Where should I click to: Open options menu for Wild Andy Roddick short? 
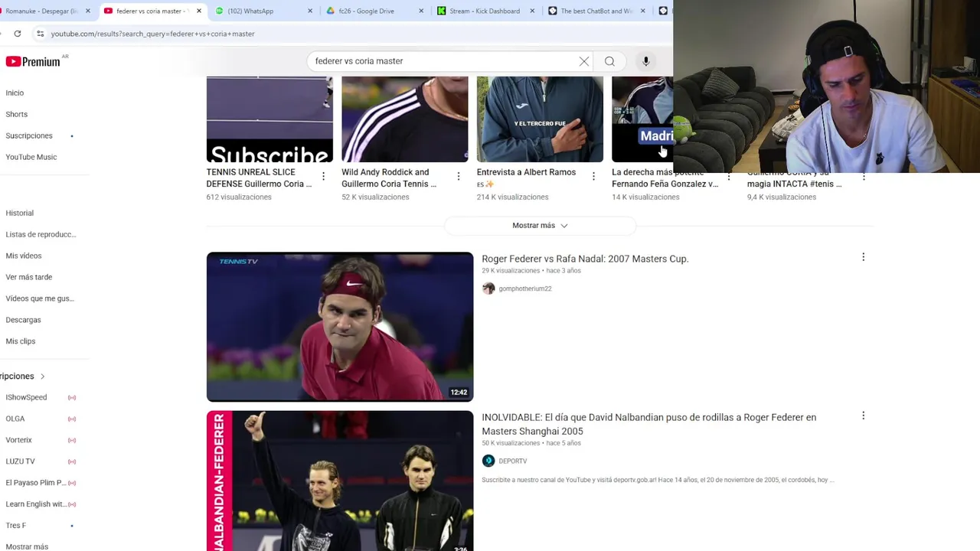pos(459,177)
